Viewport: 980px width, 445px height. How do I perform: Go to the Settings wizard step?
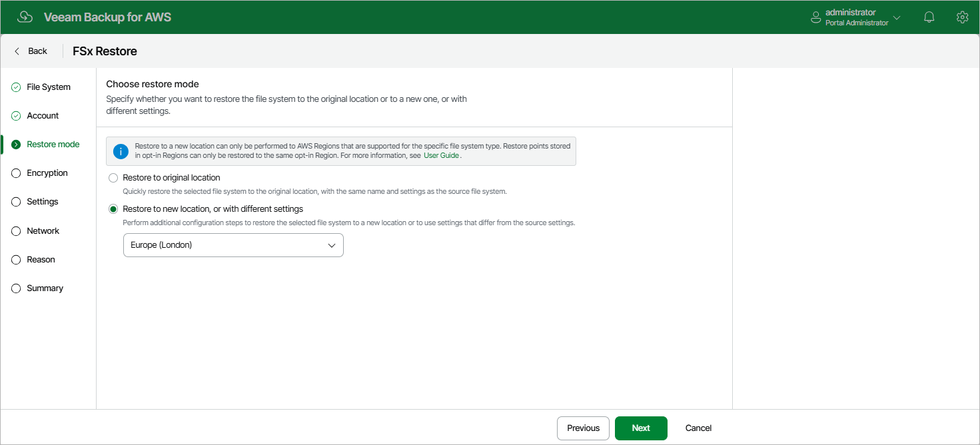(43, 202)
